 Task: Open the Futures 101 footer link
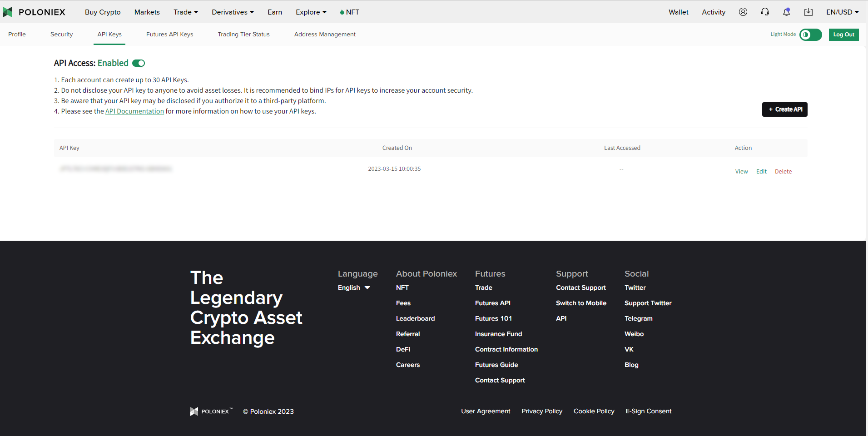coord(494,318)
